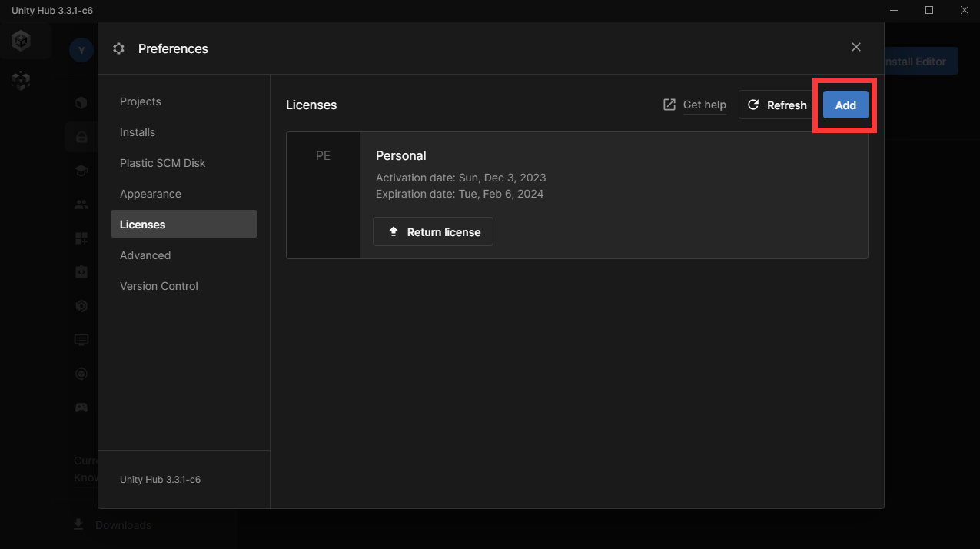Switch to the Installs preferences section
The height and width of the screenshot is (549, 980).
click(x=138, y=132)
